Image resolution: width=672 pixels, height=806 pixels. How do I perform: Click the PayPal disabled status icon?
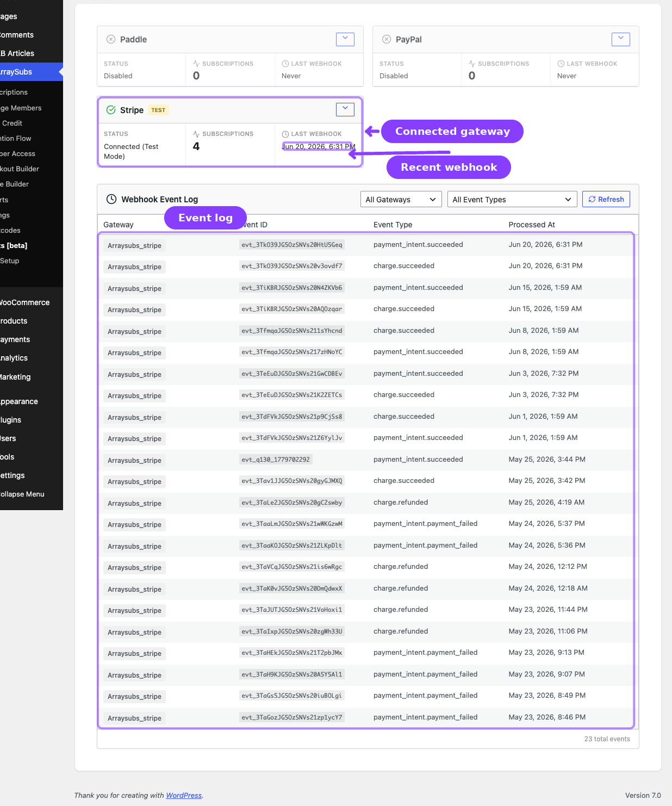387,39
